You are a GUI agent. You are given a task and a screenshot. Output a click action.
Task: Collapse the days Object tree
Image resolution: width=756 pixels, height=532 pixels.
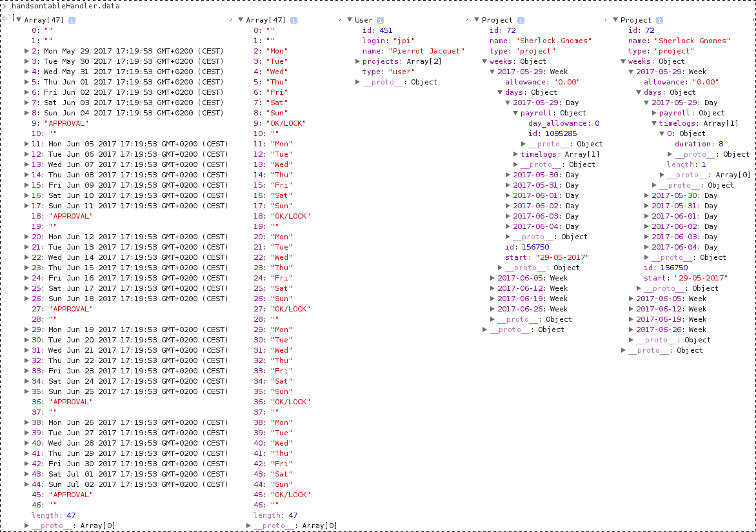point(499,92)
